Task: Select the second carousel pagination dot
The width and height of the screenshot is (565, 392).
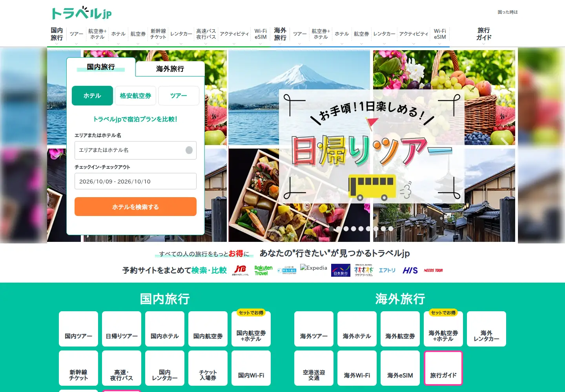Action: pos(339,229)
